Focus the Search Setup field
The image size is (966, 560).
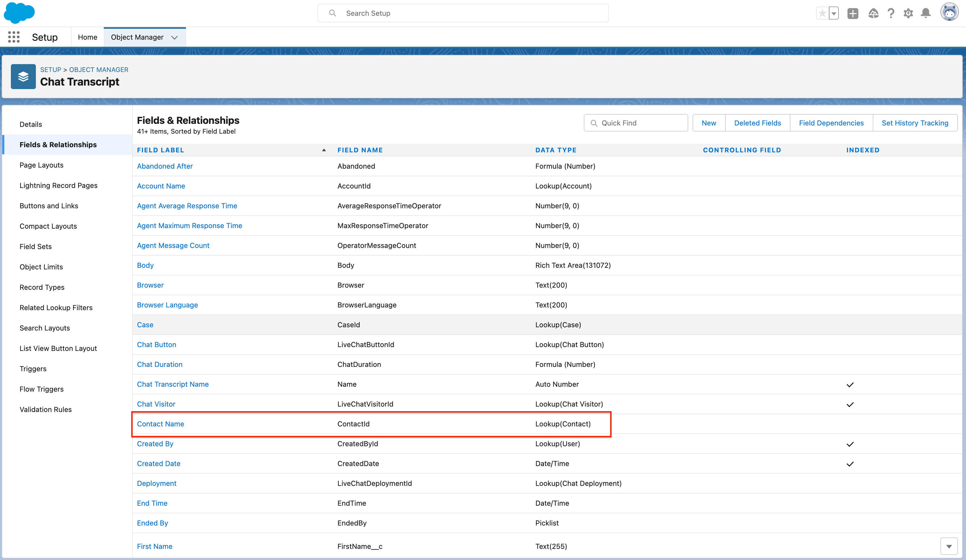click(x=463, y=13)
